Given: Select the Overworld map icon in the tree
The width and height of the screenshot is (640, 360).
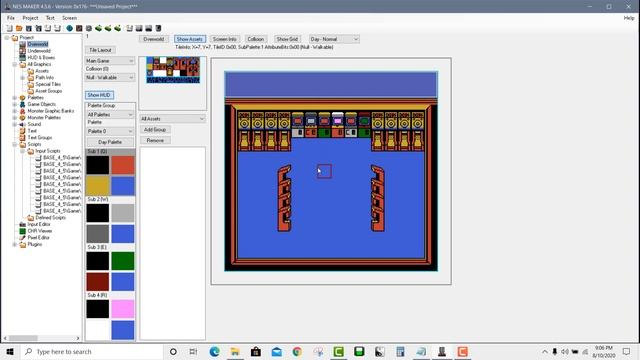Looking at the screenshot, I should click(x=22, y=44).
